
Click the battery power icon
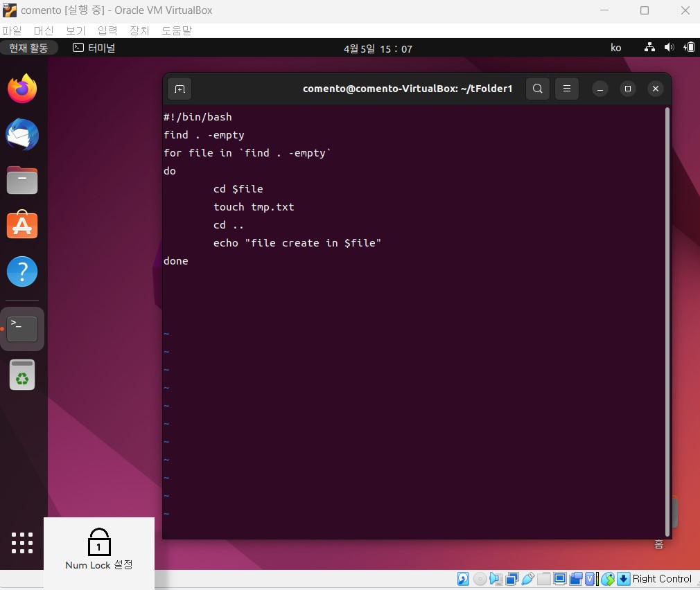pos(689,47)
